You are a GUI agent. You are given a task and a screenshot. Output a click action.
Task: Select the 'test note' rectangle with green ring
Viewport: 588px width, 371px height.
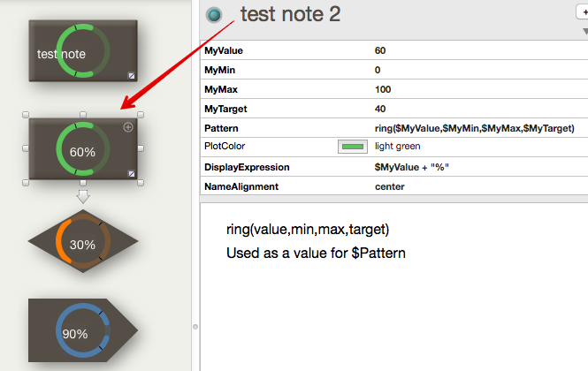[83, 50]
